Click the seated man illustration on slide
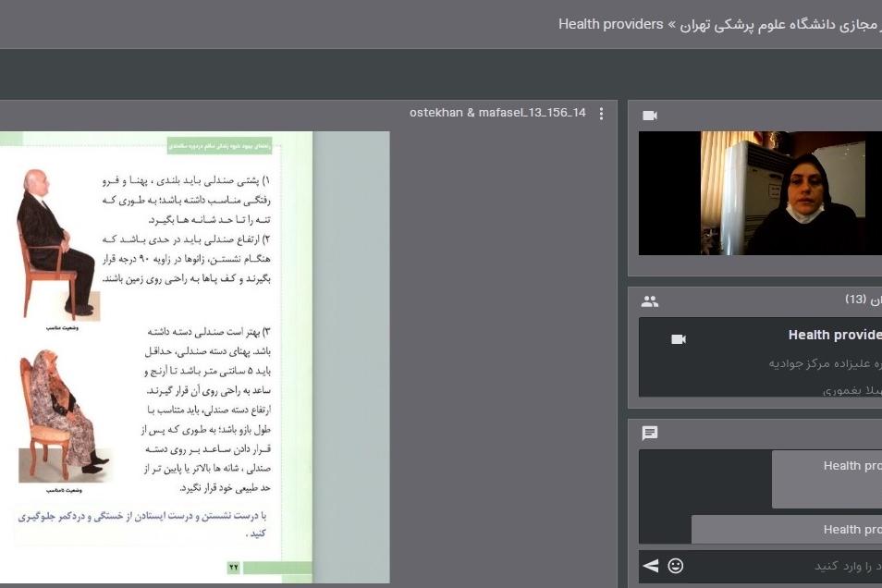The height and width of the screenshot is (588, 882). [x=55, y=243]
